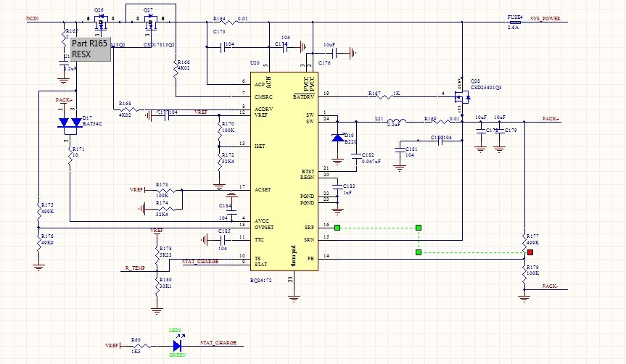Click the green handle beside SRP pin 16

[x=337, y=228]
